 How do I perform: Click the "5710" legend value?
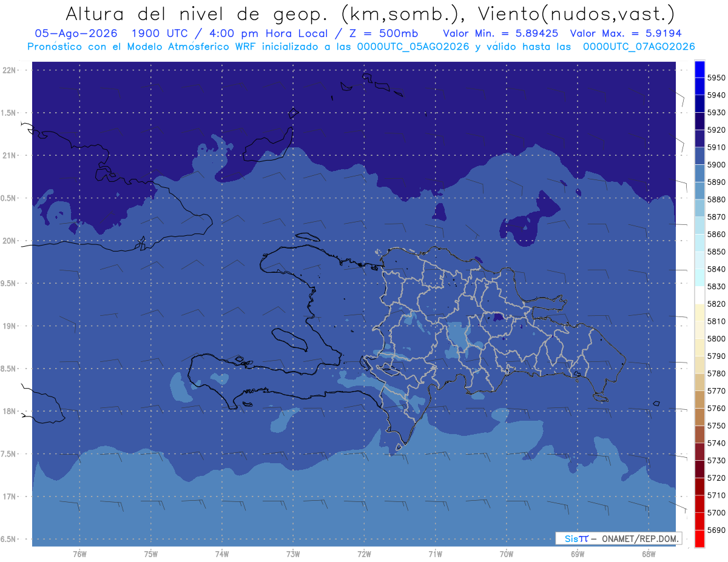tap(716, 495)
